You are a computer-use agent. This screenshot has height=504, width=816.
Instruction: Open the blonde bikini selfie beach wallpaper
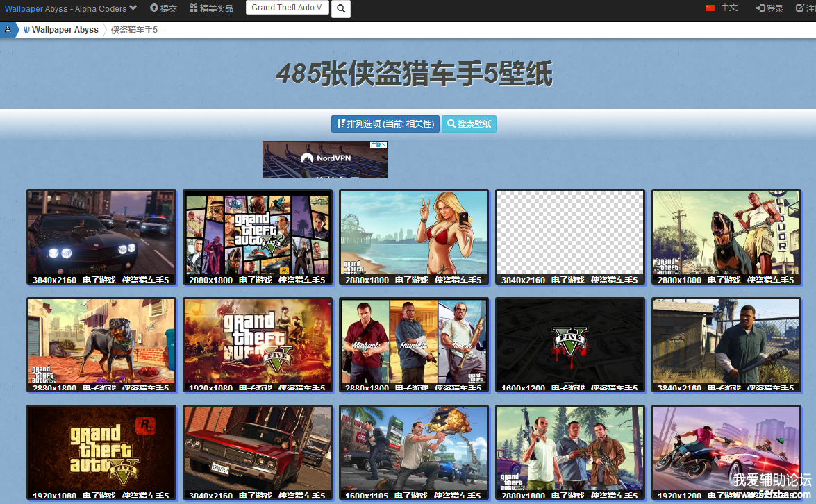[414, 237]
